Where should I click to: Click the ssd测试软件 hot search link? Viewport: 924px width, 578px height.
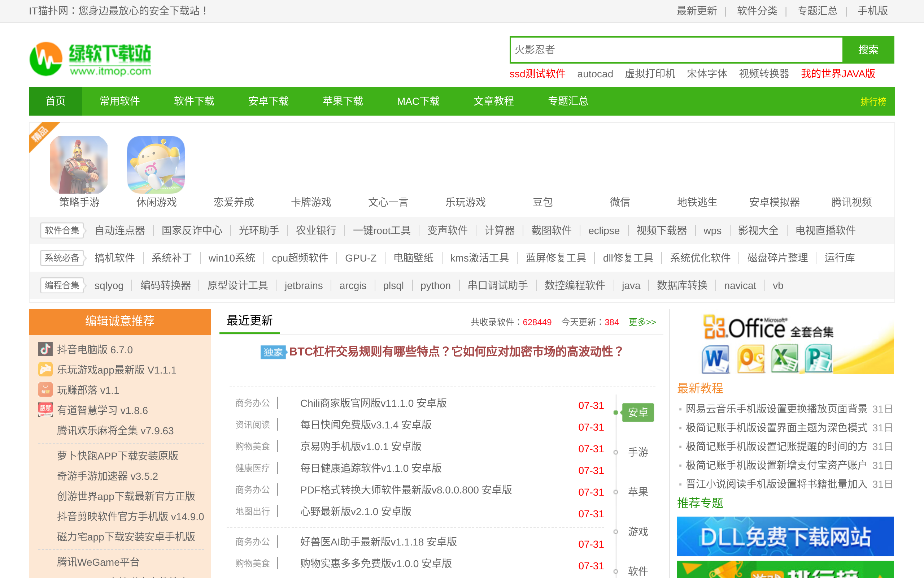tap(537, 73)
